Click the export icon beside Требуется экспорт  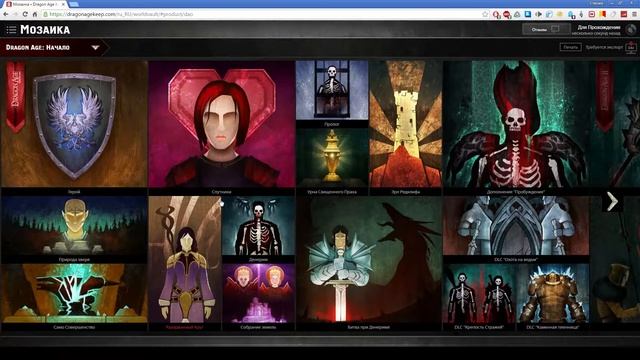[x=631, y=47]
